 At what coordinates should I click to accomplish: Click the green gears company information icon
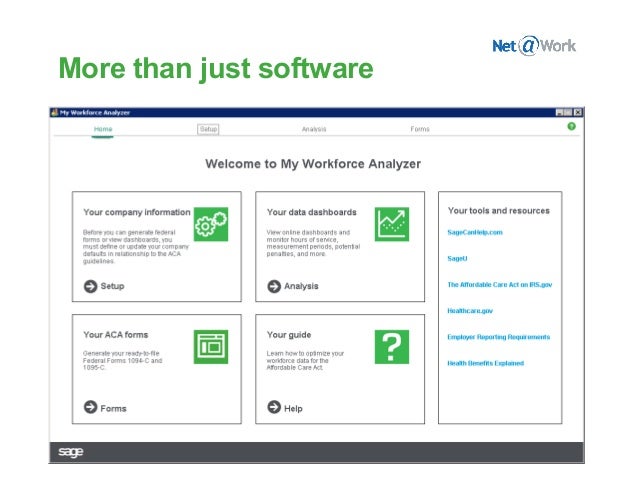tap(211, 224)
